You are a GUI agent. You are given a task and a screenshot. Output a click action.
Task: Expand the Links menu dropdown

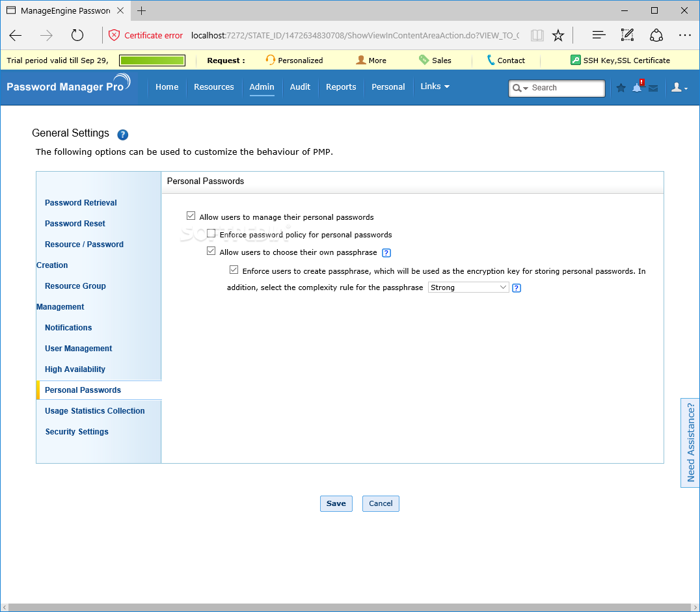coord(435,86)
